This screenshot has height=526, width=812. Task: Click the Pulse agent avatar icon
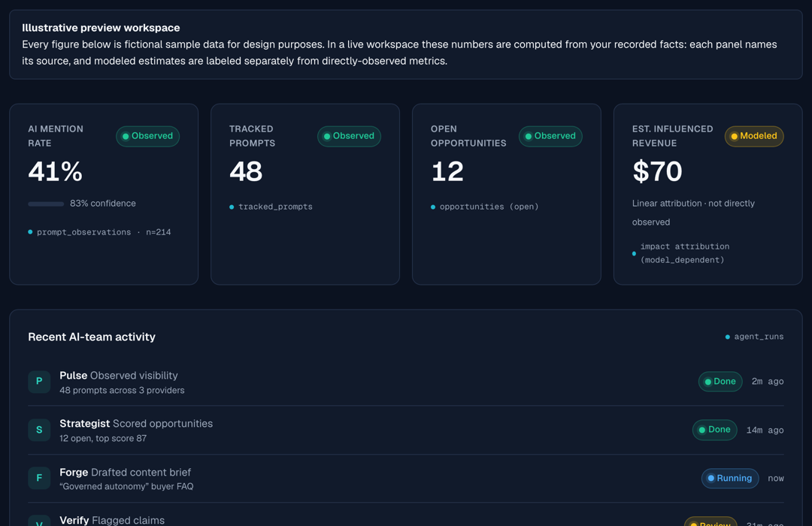tap(39, 382)
